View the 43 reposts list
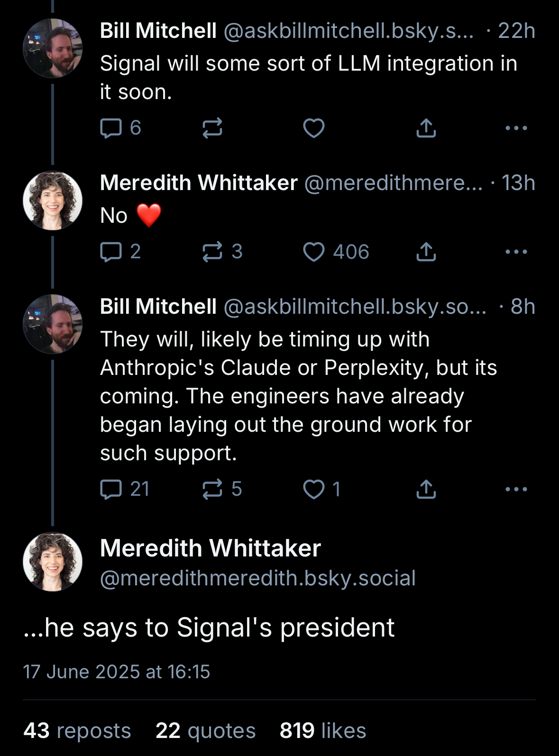 pos(77,730)
